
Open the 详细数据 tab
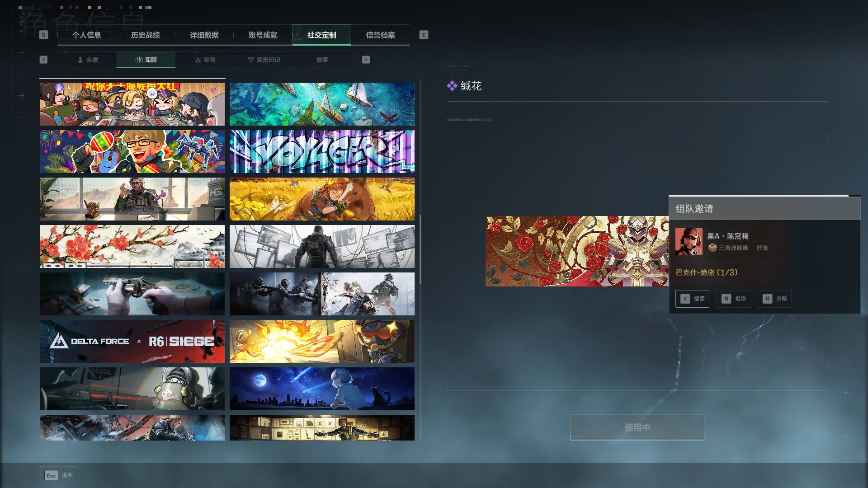click(204, 35)
